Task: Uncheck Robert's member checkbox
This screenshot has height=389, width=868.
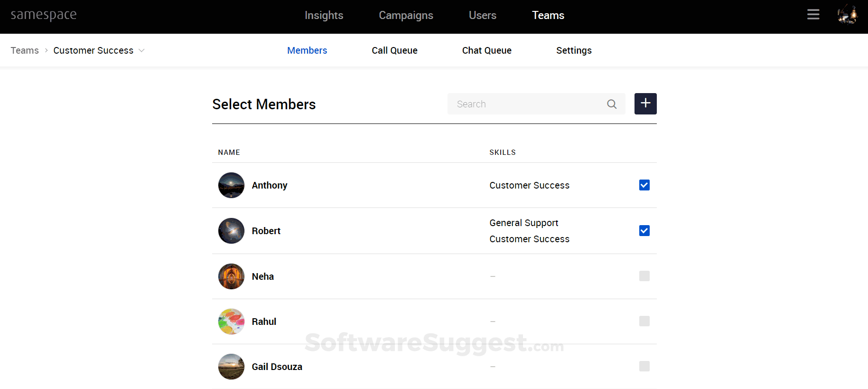Action: (x=644, y=231)
